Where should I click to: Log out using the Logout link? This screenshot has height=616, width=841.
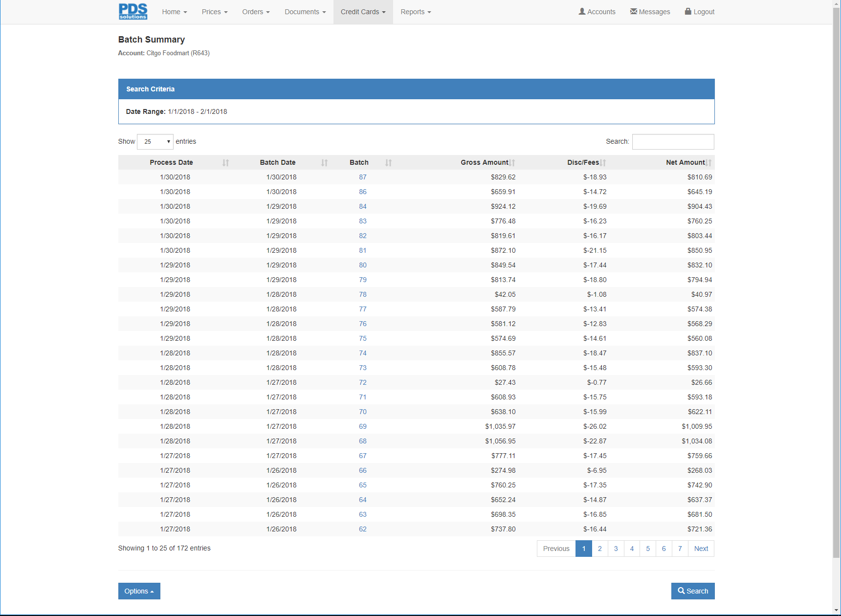(x=699, y=12)
